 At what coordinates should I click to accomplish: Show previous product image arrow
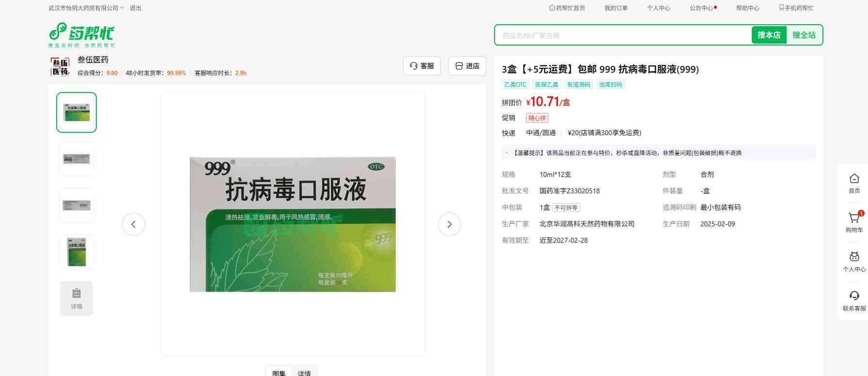point(134,224)
